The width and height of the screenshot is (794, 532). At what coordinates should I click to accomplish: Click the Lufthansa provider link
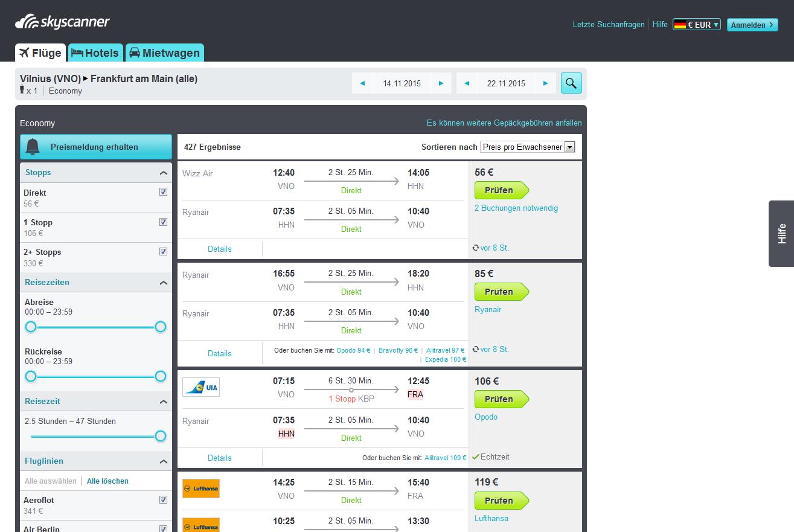point(491,518)
